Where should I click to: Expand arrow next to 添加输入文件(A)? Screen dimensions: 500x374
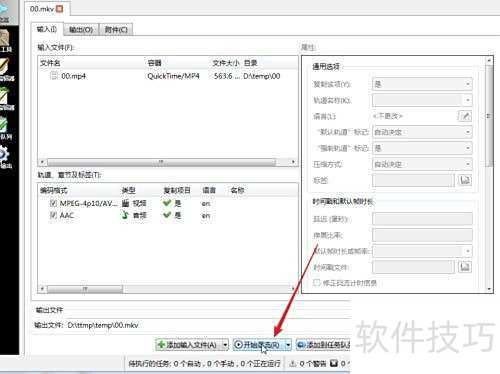[225, 345]
